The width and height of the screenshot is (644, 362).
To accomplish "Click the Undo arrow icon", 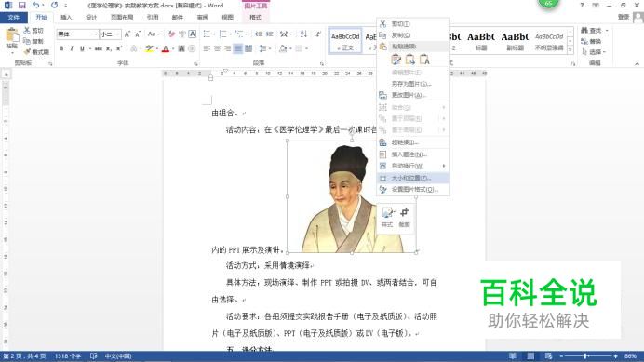I will pos(35,6).
